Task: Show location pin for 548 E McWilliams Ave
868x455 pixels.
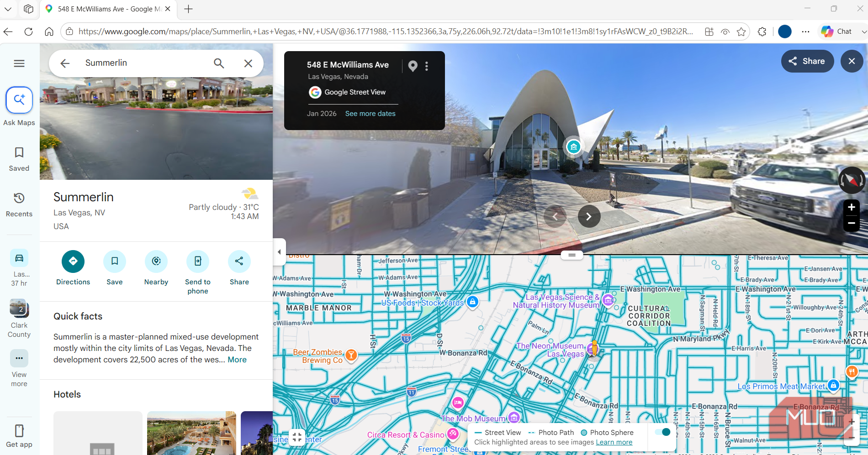Action: point(413,66)
